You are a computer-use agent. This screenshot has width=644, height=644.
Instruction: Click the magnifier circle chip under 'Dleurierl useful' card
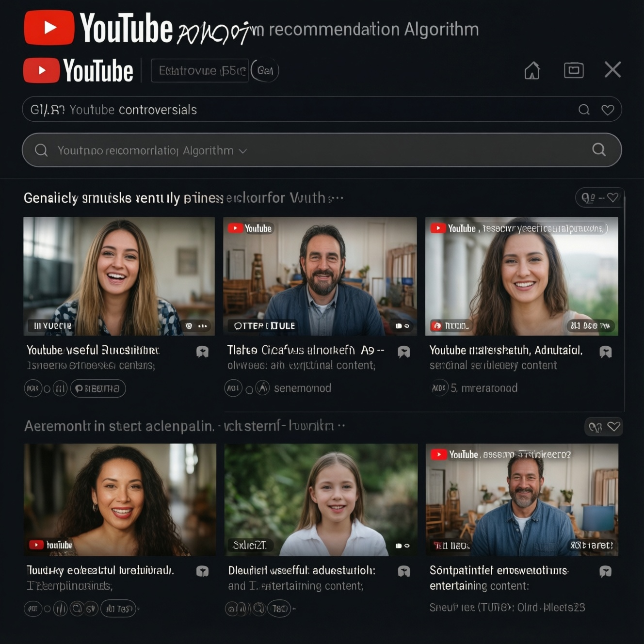click(x=259, y=608)
